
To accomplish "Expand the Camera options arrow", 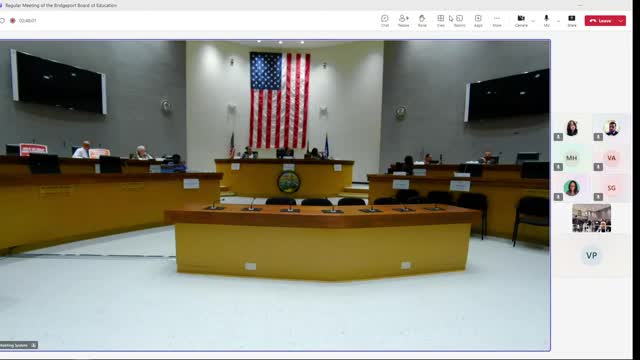I will pyautogui.click(x=533, y=21).
